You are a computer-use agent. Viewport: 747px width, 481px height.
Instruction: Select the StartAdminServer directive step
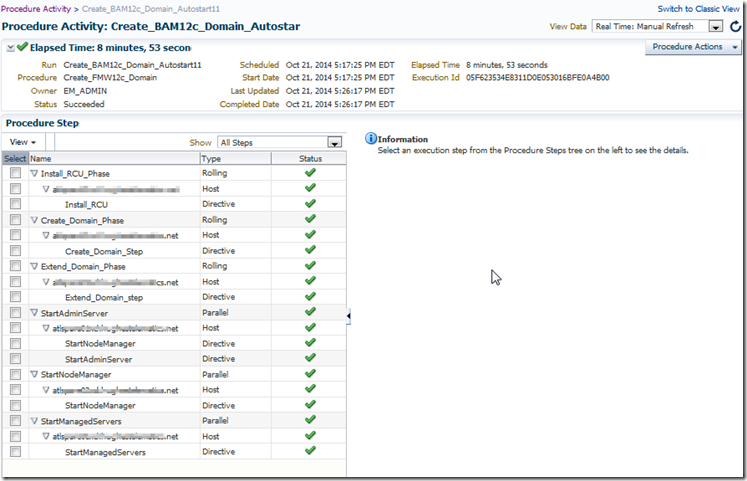[99, 359]
